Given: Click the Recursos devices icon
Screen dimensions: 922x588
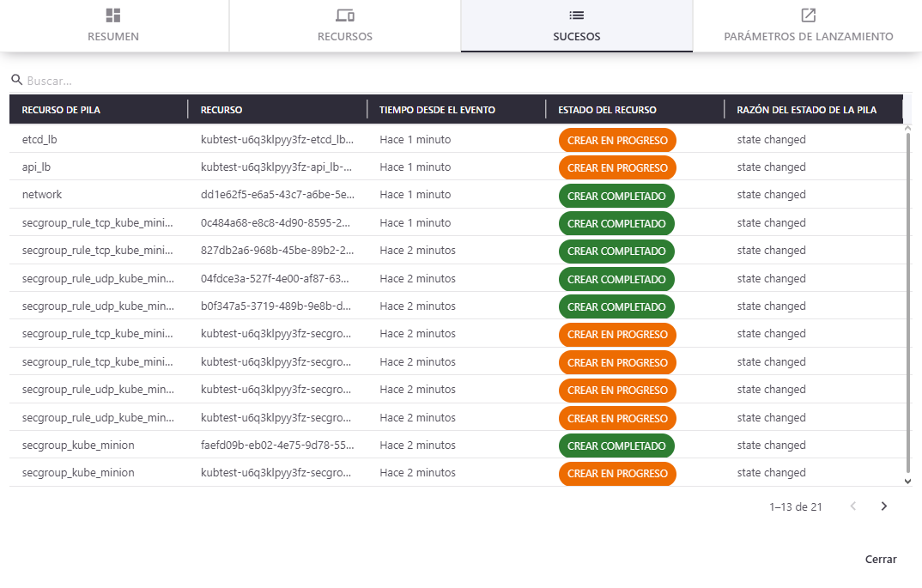Looking at the screenshot, I should coord(345,15).
